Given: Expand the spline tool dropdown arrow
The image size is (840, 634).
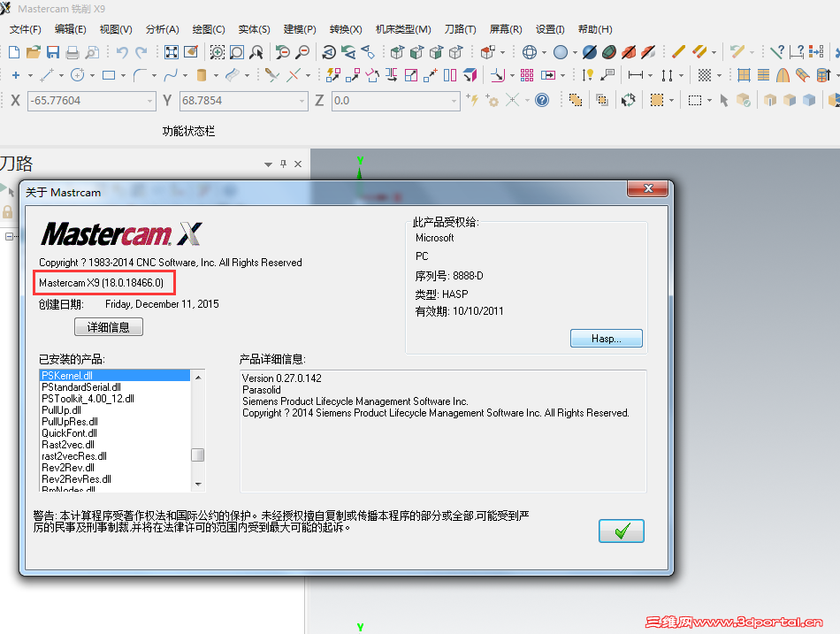Looking at the screenshot, I should [186, 75].
